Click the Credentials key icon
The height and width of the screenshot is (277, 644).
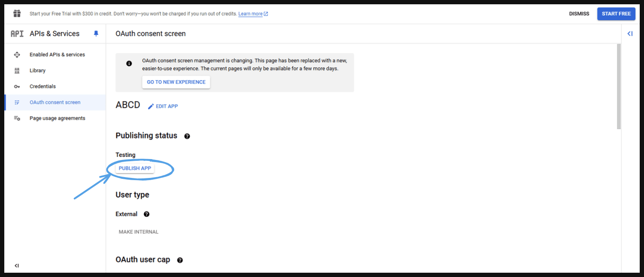point(17,87)
